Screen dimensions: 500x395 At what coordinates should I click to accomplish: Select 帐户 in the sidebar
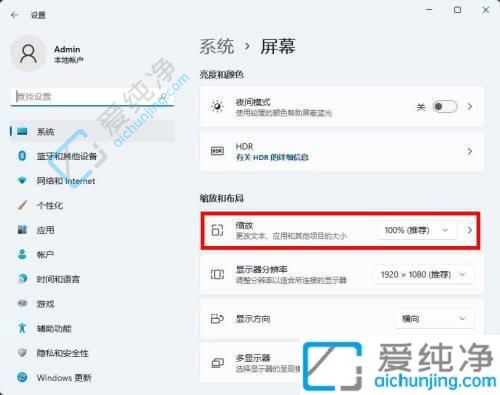point(92,255)
